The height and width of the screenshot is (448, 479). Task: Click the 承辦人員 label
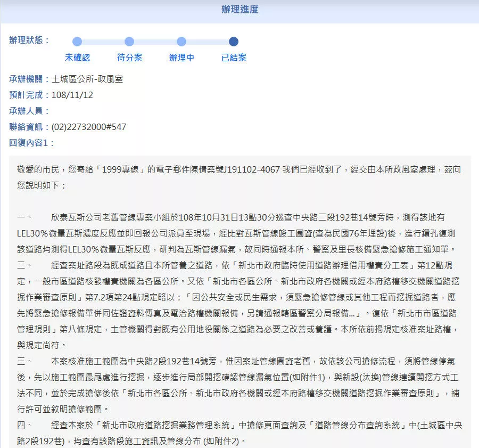click(29, 111)
